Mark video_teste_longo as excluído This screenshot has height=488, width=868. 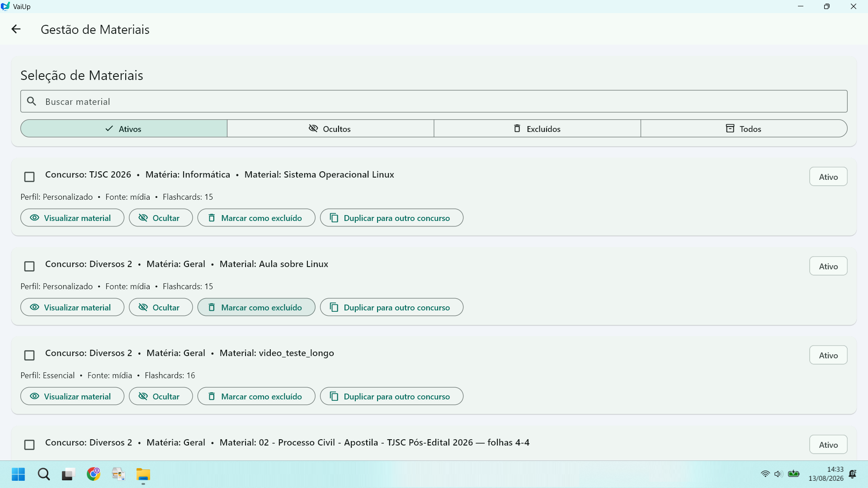pyautogui.click(x=256, y=396)
